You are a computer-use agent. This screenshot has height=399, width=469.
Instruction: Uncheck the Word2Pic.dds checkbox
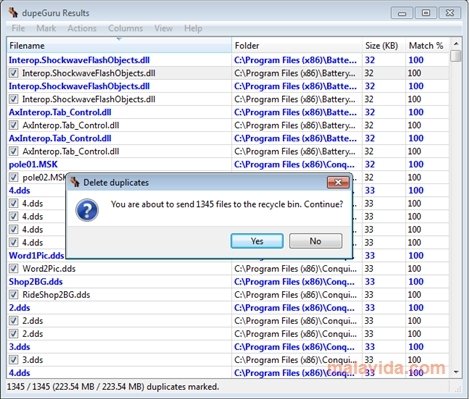[13, 269]
